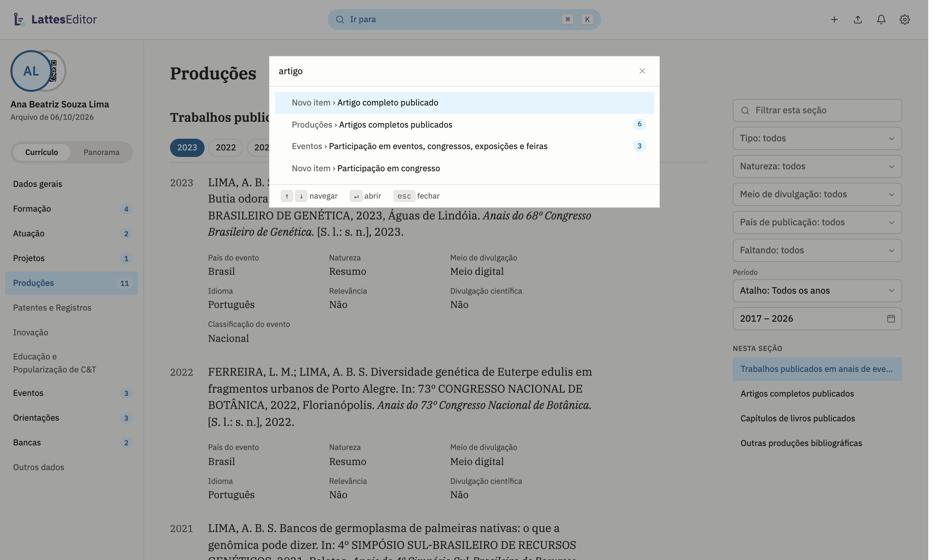Open Atuação section in sidebar
This screenshot has width=938, height=560.
coord(71,233)
